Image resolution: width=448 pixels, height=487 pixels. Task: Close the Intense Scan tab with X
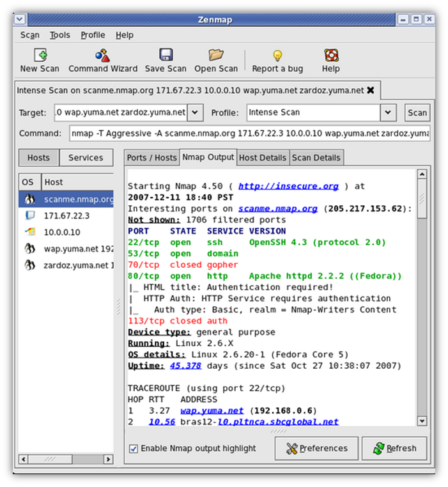tap(370, 90)
